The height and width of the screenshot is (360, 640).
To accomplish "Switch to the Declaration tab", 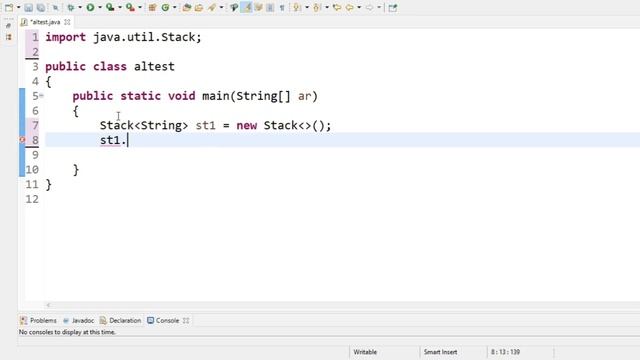I will point(120,320).
